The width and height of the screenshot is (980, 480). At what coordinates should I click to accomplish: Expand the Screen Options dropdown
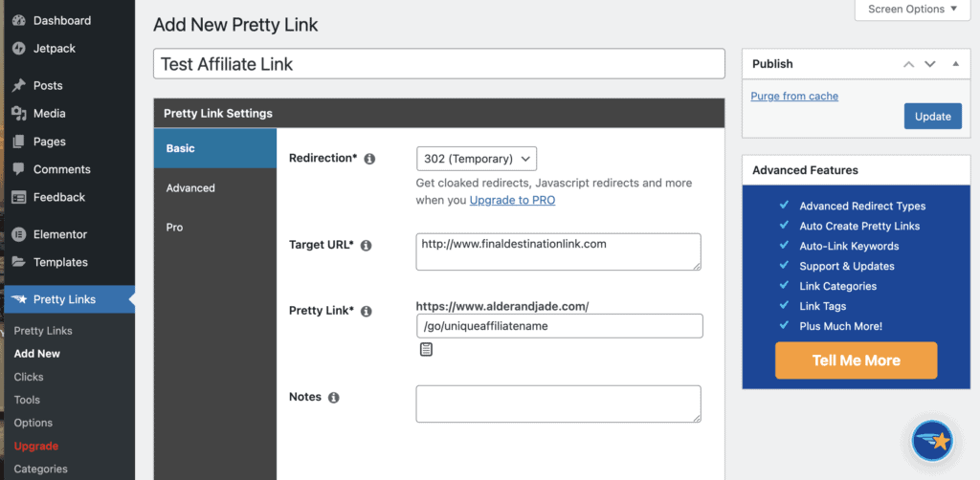(x=912, y=10)
